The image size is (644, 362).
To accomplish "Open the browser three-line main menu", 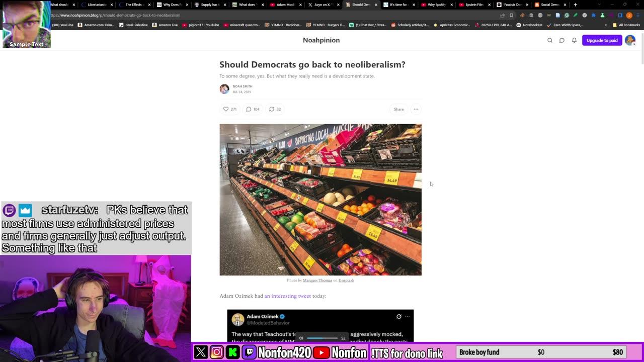I will 638,15.
